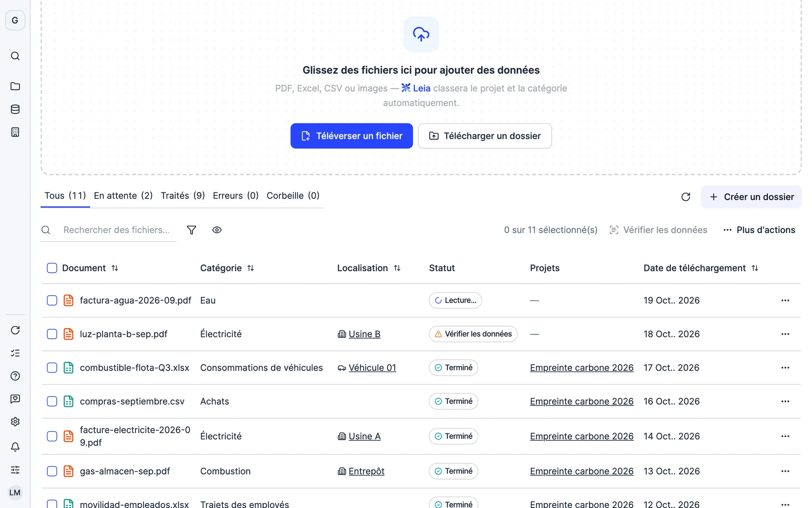Sort by the Localisation column
812x508 pixels.
pyautogui.click(x=397, y=268)
